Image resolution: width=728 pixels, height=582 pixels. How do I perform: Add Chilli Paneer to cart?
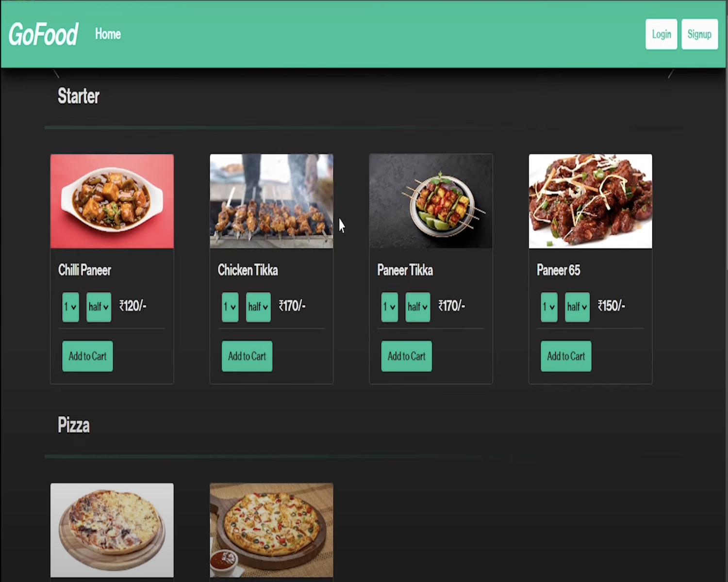(x=87, y=356)
